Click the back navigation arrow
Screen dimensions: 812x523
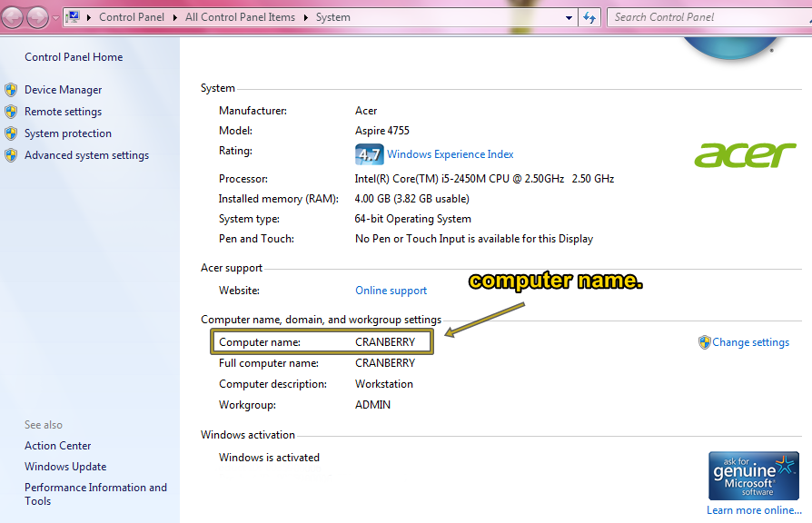point(13,17)
